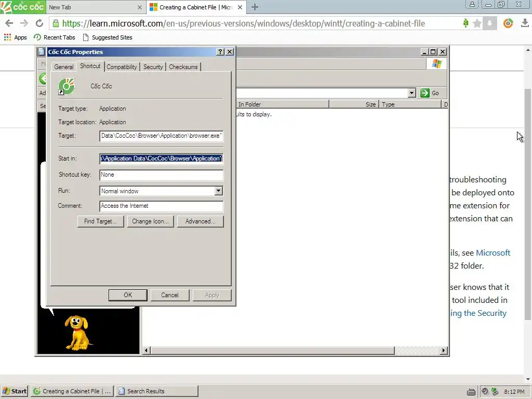Click the green translate 'a' icon
The image size is (532, 399).
pyautogui.click(x=465, y=23)
